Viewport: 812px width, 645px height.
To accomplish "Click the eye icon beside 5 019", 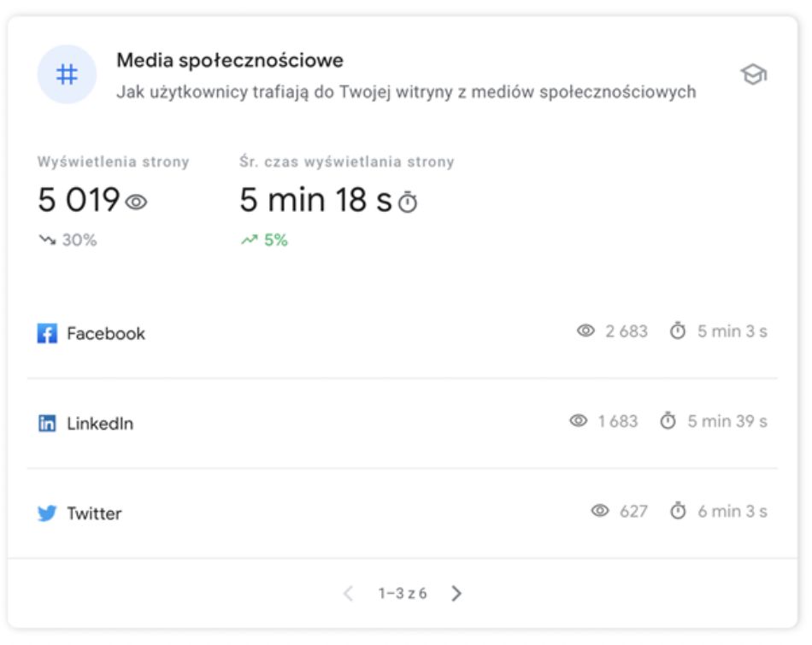I will [136, 202].
